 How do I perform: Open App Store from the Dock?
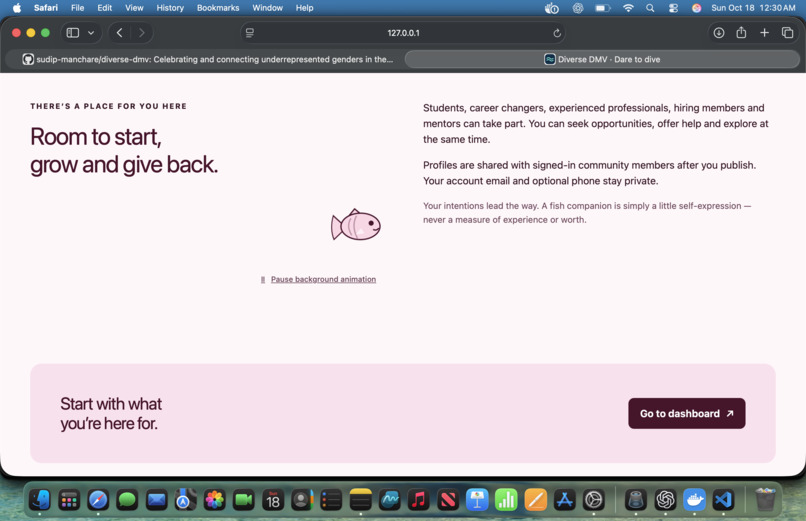[x=564, y=499]
